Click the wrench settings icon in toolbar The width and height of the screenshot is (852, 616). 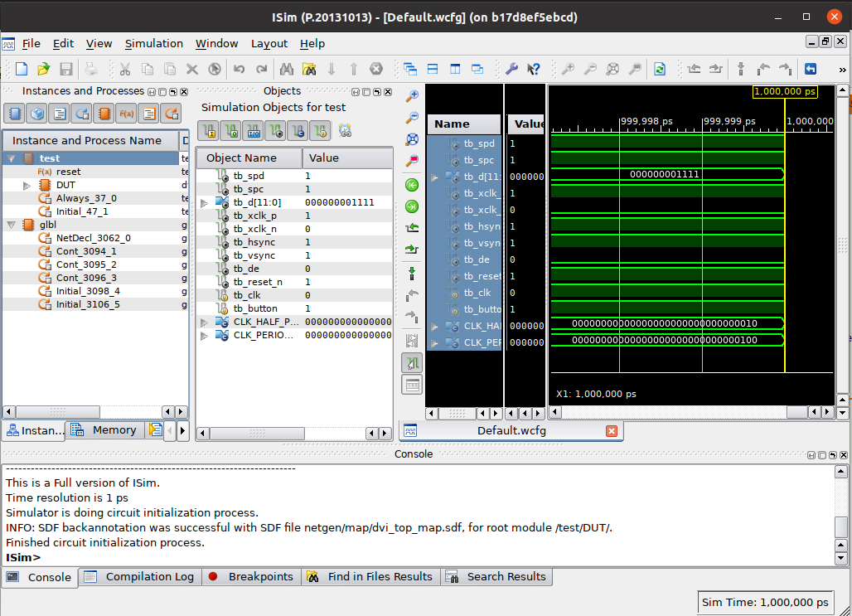coord(511,69)
